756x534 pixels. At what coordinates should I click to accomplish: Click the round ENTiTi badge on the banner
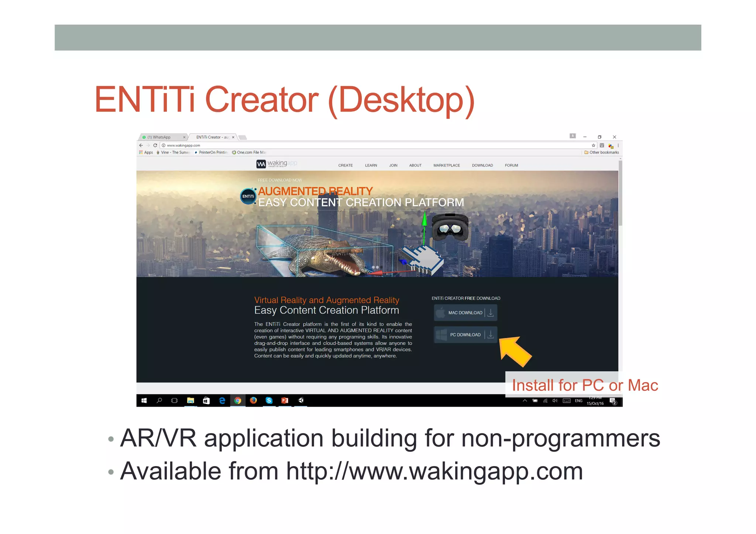point(248,196)
